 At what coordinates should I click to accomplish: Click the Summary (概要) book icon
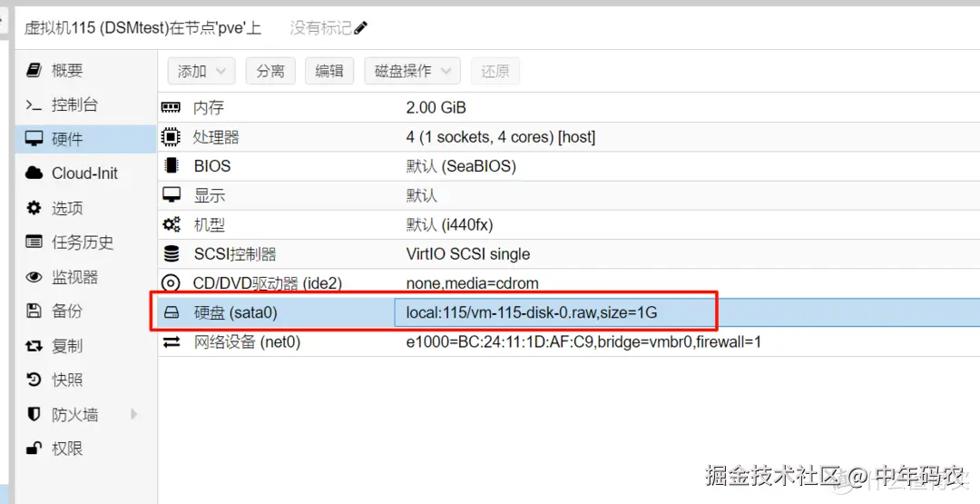coord(34,70)
